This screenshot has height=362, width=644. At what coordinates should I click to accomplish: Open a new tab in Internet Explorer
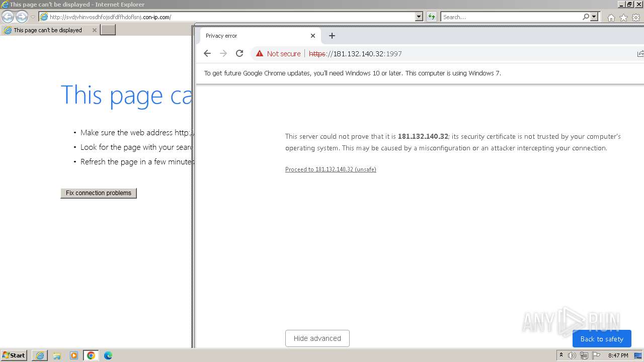[108, 30]
